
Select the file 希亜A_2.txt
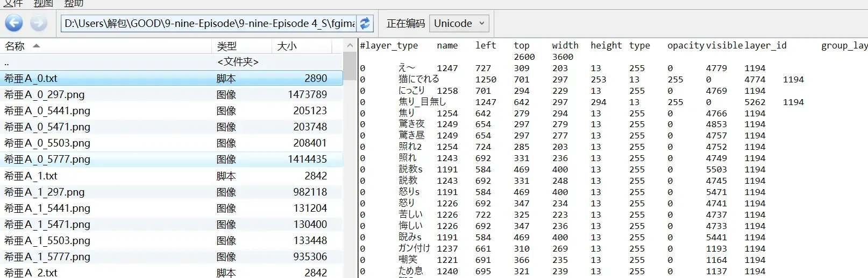172,272
